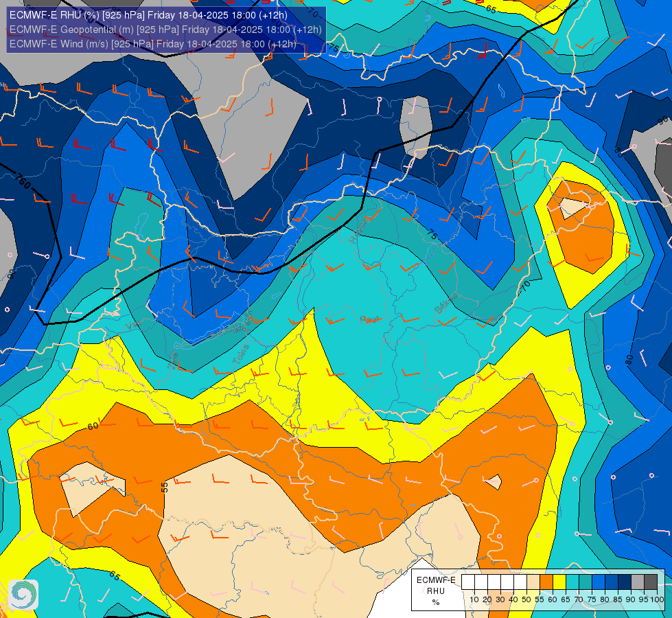
Task: Click the teal 70–75% legend swatch
Action: (x=586, y=582)
